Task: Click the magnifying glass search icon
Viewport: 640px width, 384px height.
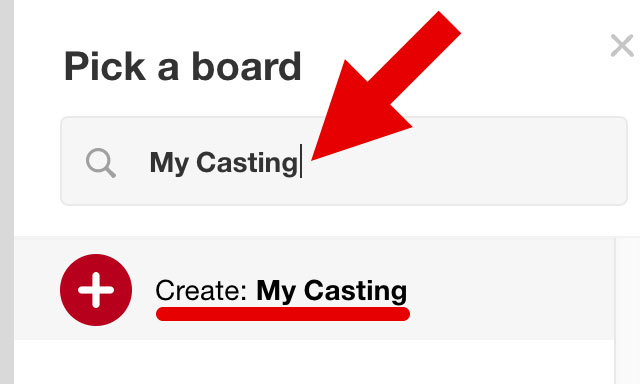Action: 101,163
